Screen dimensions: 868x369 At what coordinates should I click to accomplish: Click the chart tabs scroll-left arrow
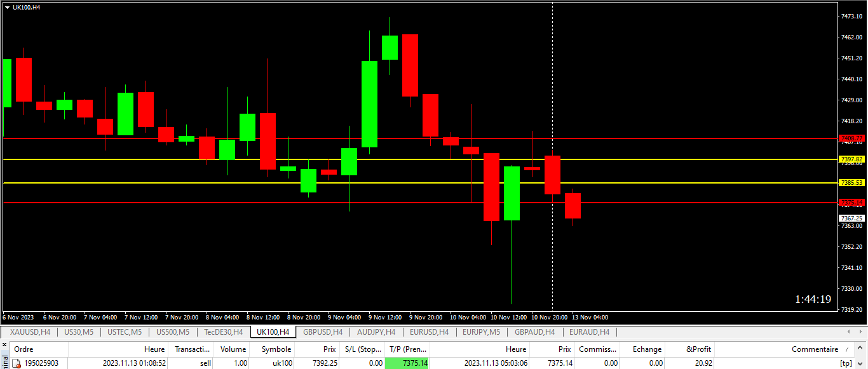pyautogui.click(x=850, y=332)
